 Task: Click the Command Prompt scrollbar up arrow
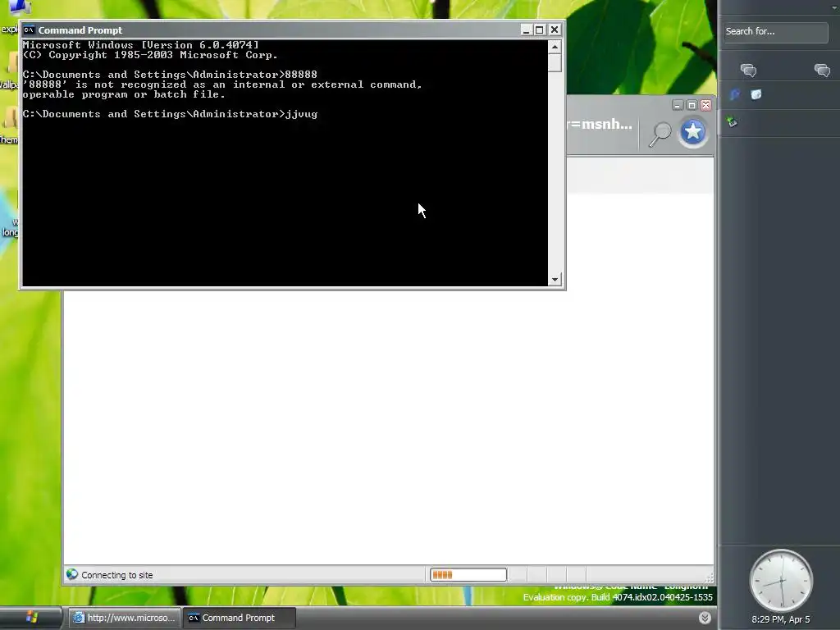(x=555, y=47)
